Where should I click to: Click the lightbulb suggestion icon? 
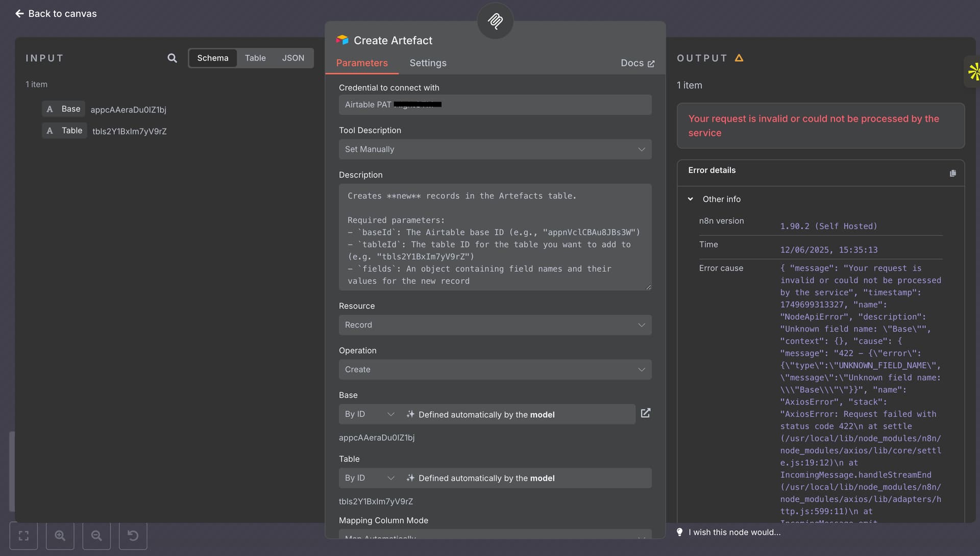[679, 532]
